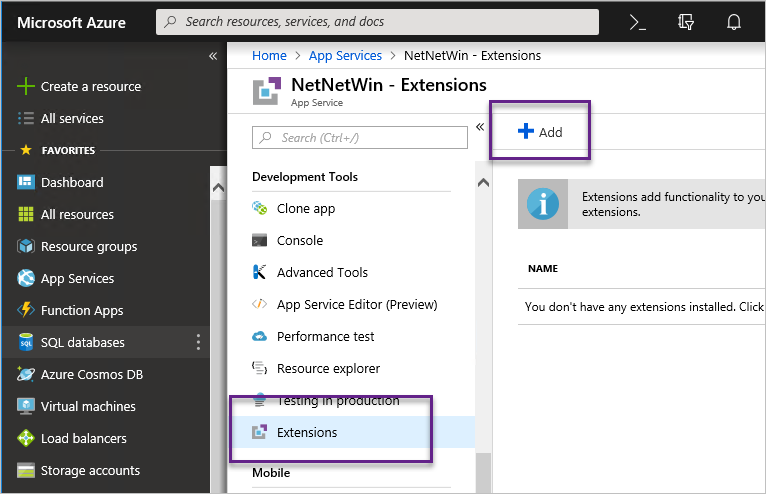
Task: Open SQL databases
Action: tap(83, 342)
